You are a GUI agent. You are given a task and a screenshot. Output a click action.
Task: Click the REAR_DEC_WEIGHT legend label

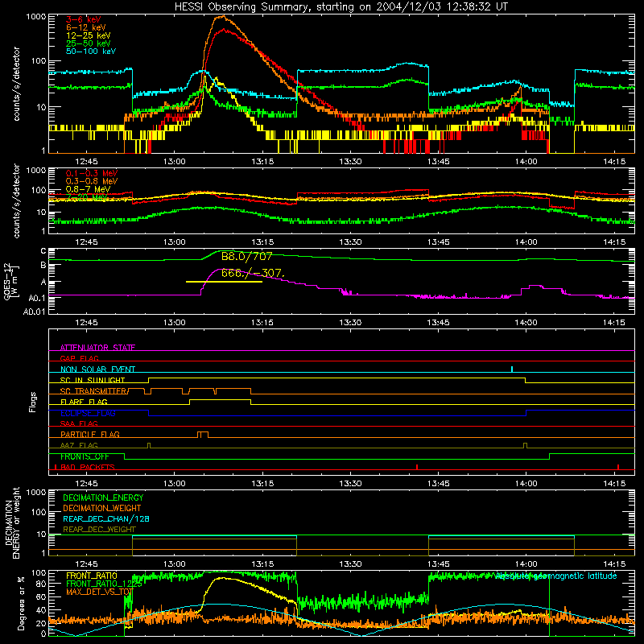pos(99,530)
